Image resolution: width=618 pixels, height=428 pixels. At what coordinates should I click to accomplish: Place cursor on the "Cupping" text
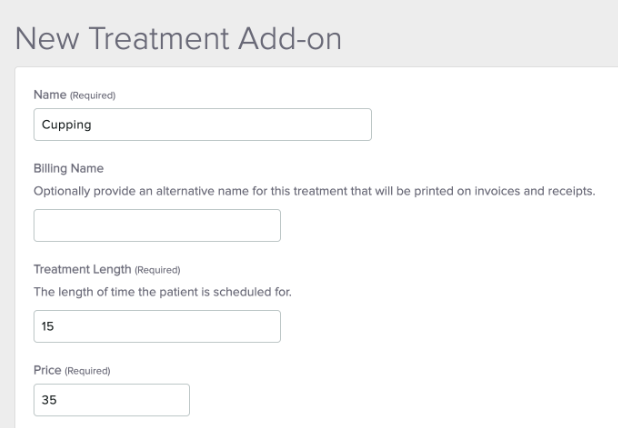click(x=61, y=125)
